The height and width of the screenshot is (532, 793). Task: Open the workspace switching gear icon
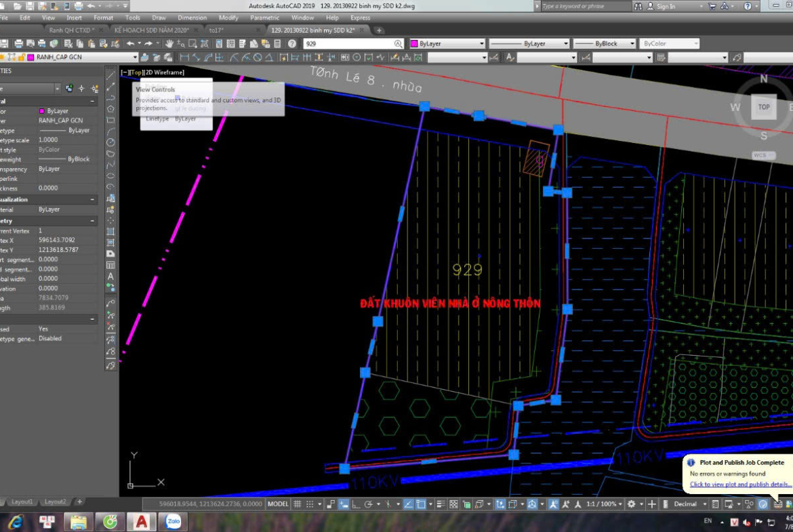click(632, 504)
